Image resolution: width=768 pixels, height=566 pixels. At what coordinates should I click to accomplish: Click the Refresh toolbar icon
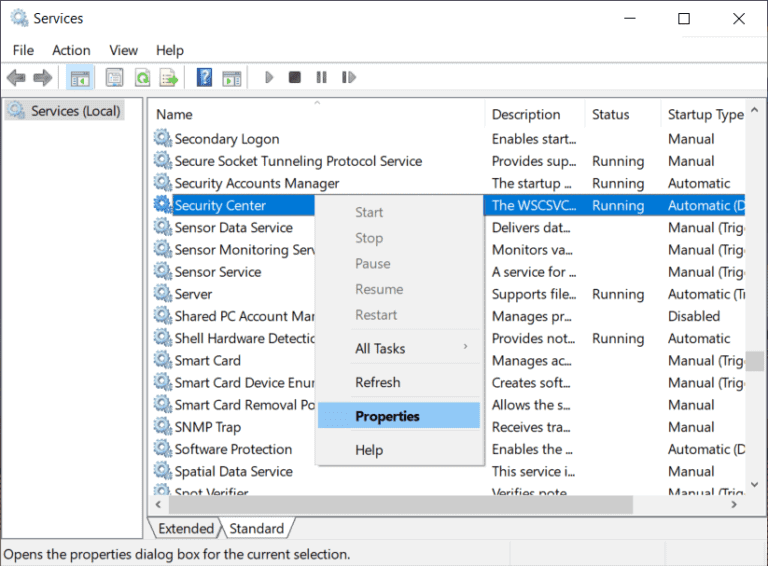pos(142,78)
